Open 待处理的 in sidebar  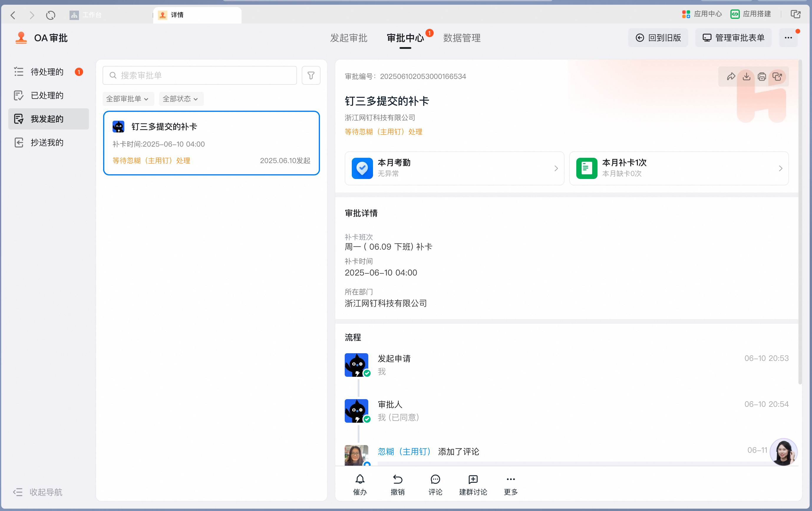click(49, 72)
